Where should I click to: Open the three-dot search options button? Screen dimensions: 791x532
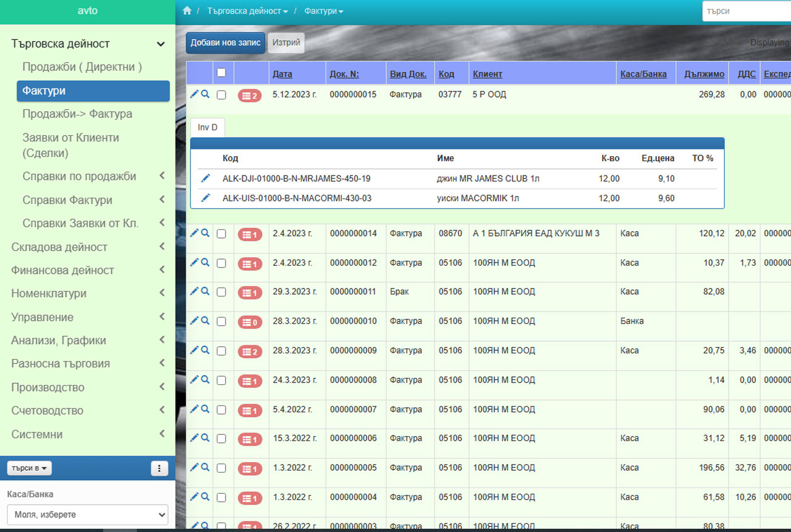coord(159,468)
